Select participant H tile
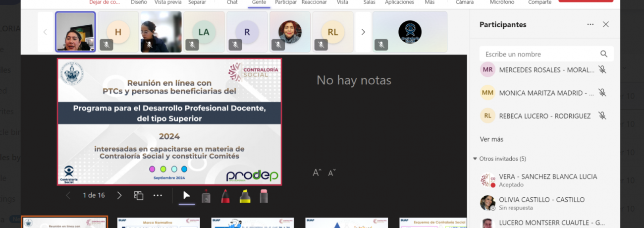The width and height of the screenshot is (644, 228). [118, 32]
